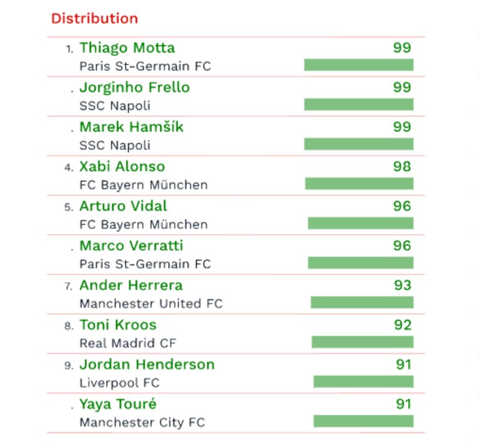Click score 93 for Ander Herrera

[x=403, y=286]
